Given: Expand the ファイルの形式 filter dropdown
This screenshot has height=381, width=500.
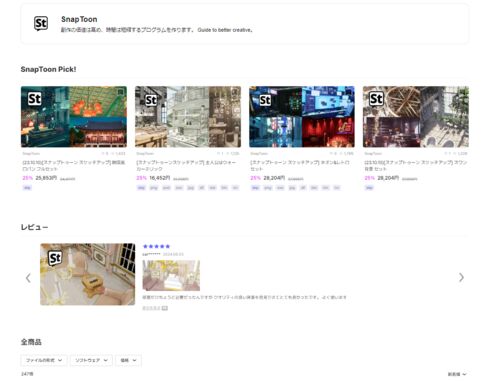Looking at the screenshot, I should tap(44, 360).
